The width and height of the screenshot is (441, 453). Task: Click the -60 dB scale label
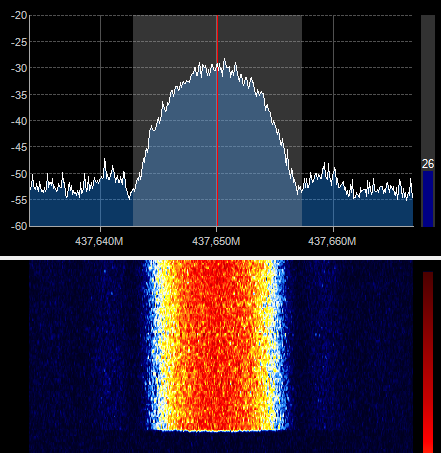pyautogui.click(x=19, y=226)
